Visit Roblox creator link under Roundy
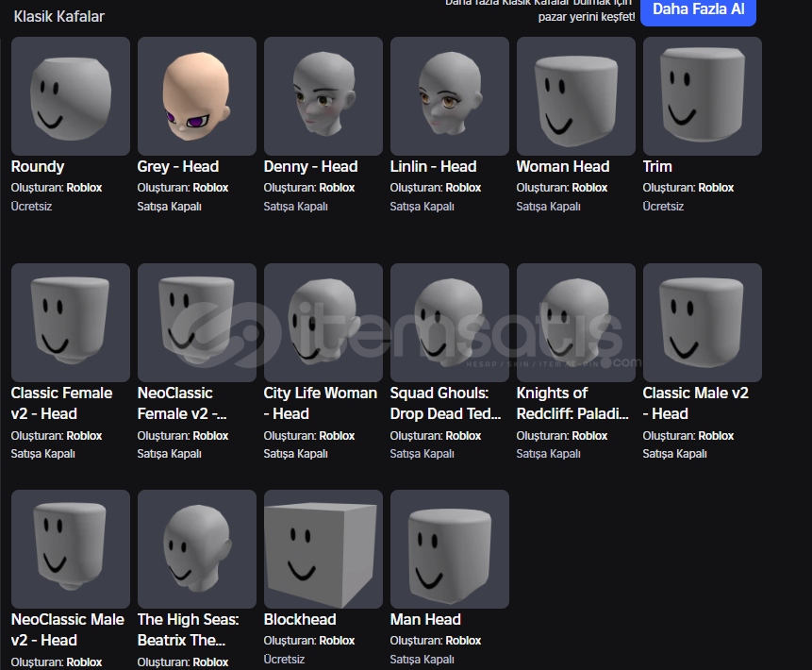812x670 pixels. (x=85, y=188)
